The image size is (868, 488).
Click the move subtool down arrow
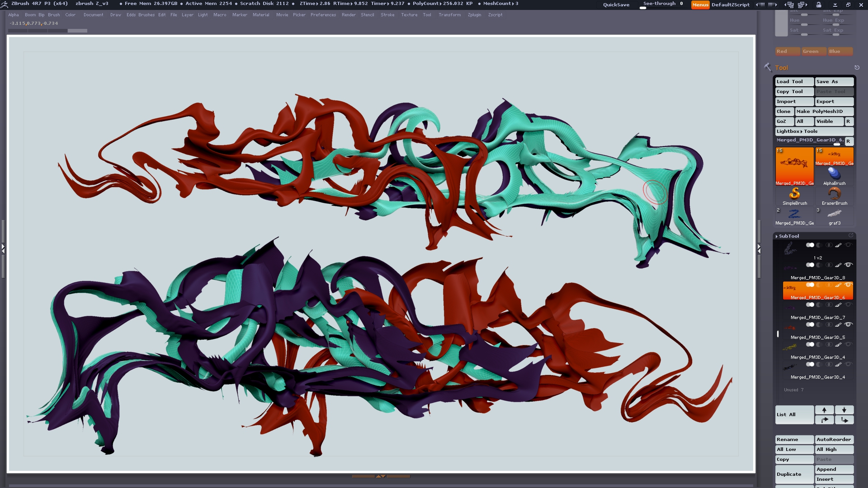[x=844, y=410]
